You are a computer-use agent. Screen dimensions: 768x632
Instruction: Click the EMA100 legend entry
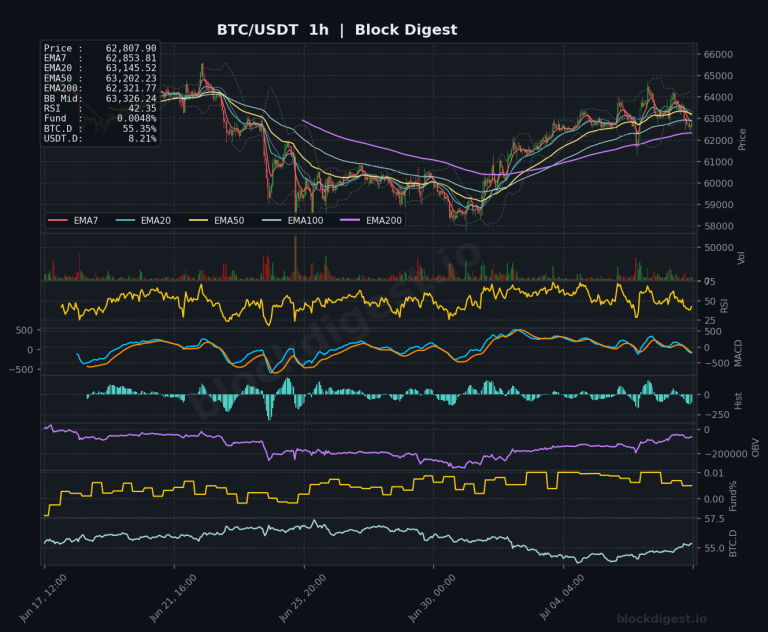click(x=293, y=220)
